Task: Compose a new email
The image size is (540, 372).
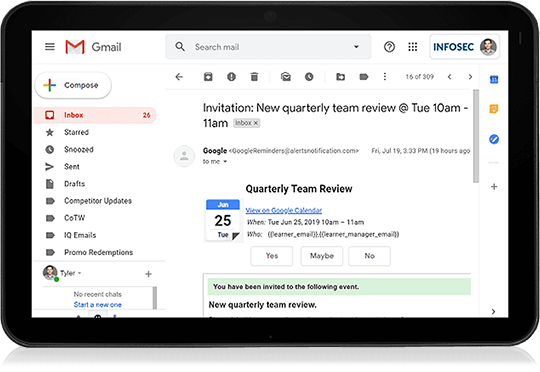Action: tap(73, 85)
